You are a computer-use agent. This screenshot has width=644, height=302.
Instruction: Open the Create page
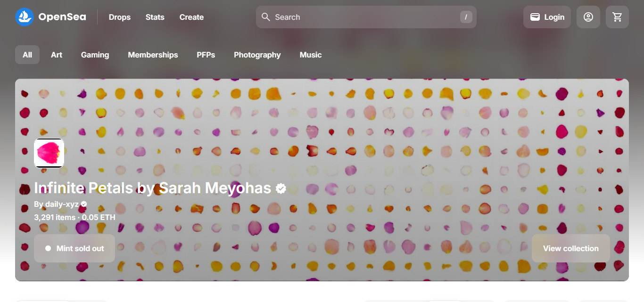[191, 17]
